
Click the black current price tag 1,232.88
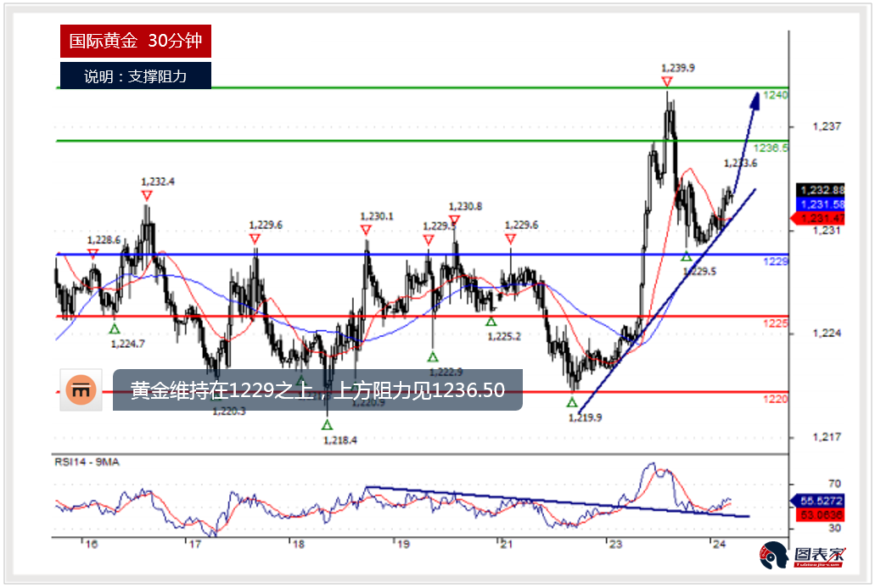coord(821,190)
